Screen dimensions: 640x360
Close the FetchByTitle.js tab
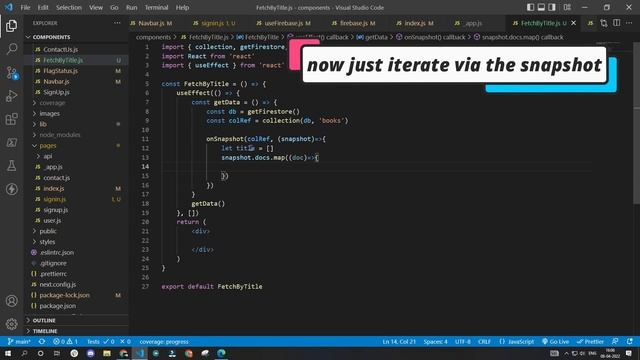[x=573, y=23]
